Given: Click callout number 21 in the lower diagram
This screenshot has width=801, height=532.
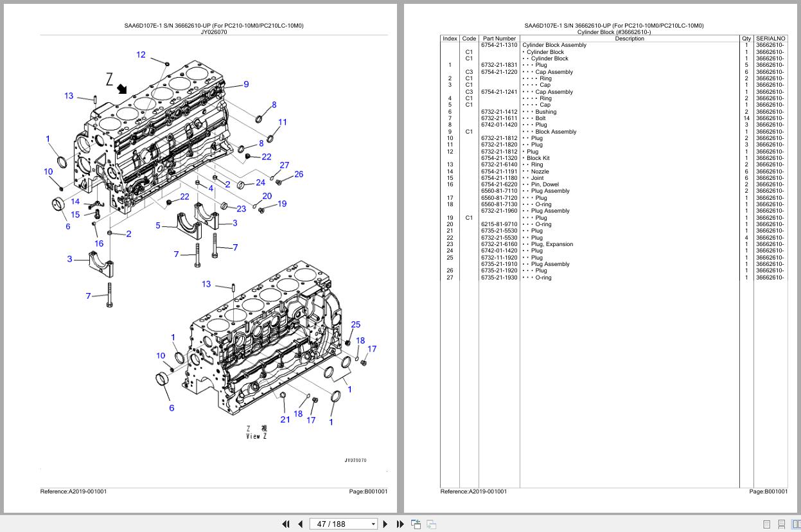Looking at the screenshot, I should click(x=285, y=420).
